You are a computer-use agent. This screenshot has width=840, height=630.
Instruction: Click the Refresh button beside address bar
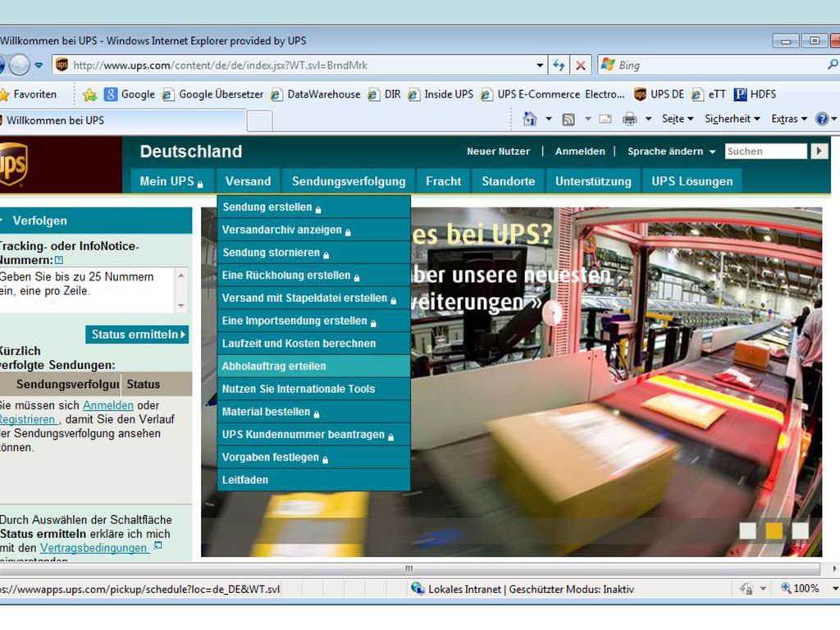point(559,66)
